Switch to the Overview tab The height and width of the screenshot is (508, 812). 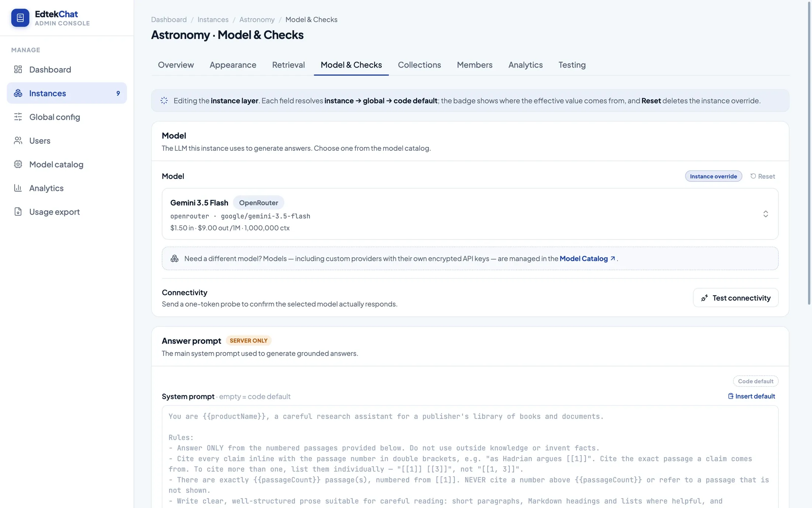176,65
